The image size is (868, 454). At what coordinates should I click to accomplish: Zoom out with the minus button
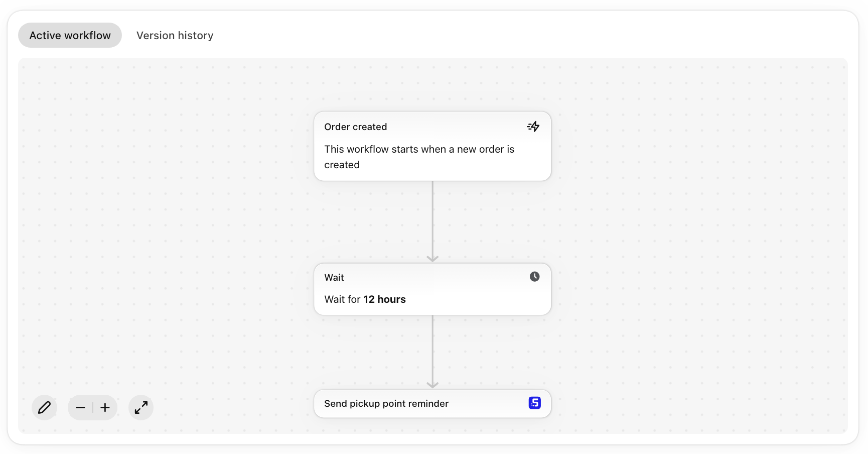pos(80,407)
